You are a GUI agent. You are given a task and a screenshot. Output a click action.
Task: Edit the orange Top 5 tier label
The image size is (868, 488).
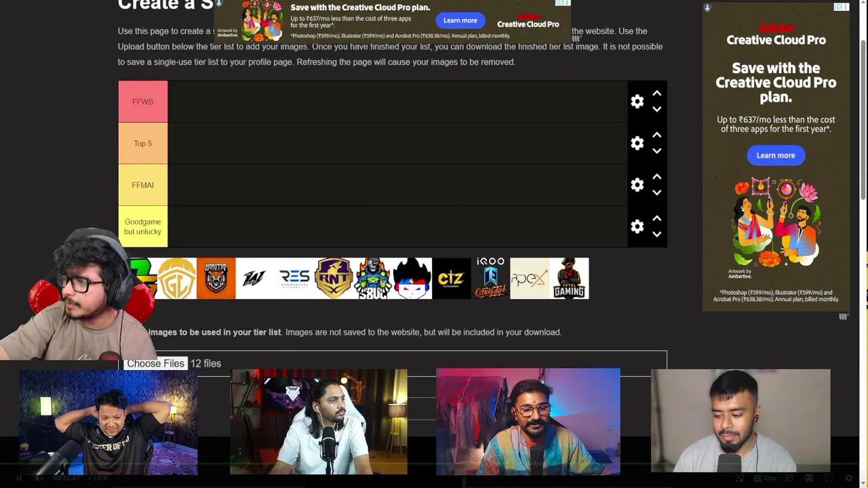point(142,143)
